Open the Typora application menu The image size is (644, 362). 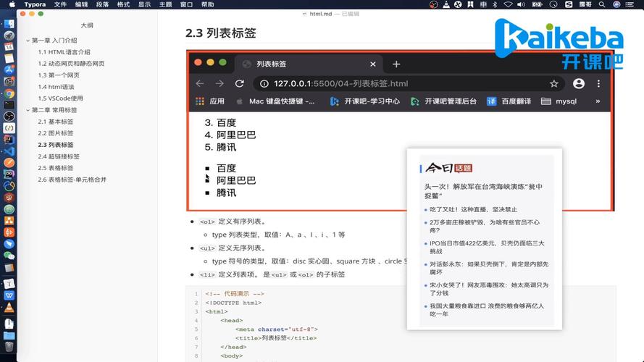(x=35, y=4)
